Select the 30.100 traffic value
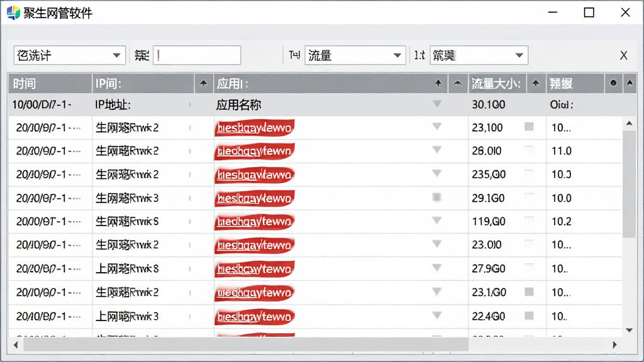The image size is (644, 362). click(x=488, y=105)
